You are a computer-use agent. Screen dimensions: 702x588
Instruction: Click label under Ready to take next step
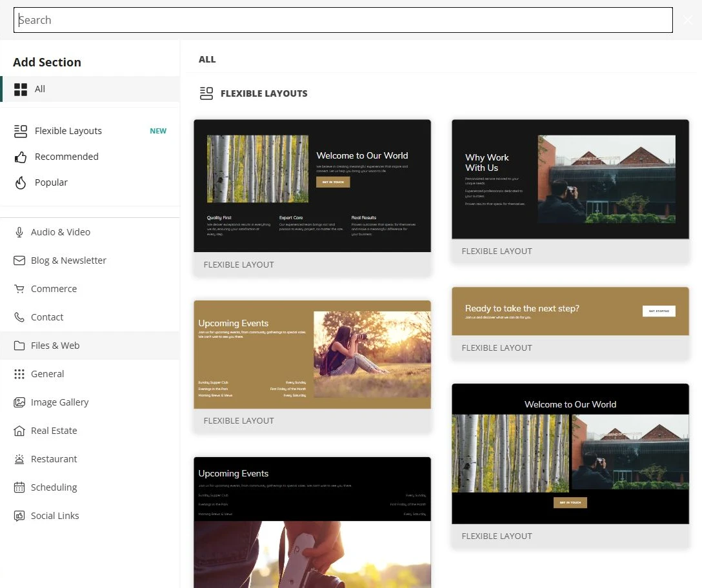pos(497,348)
